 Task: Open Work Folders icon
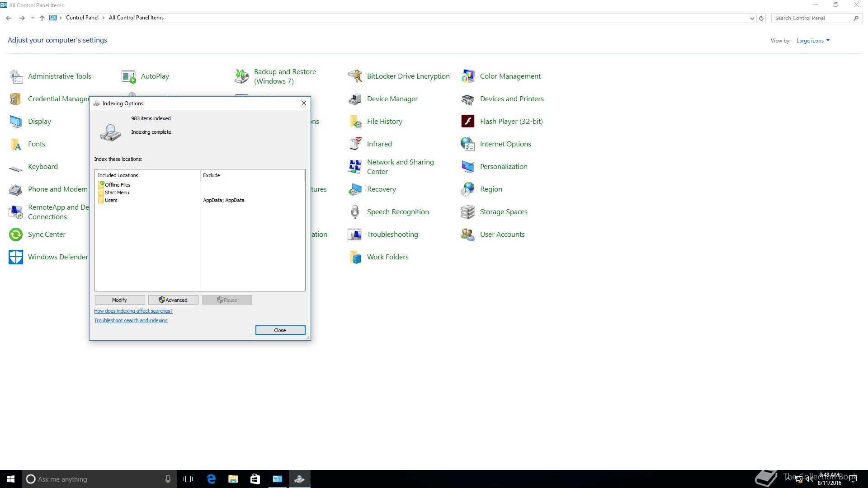click(x=355, y=257)
